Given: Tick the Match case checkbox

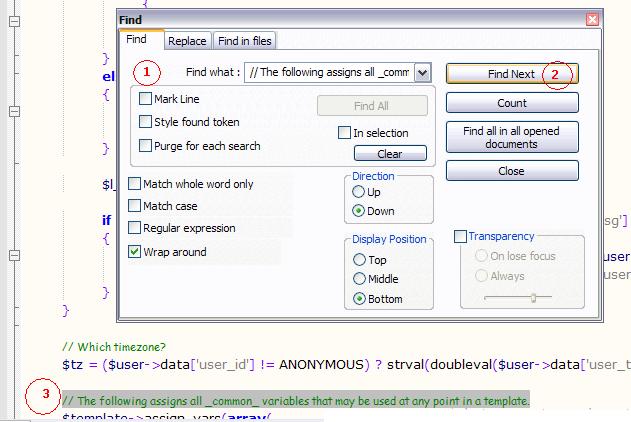Looking at the screenshot, I should coord(135,206).
